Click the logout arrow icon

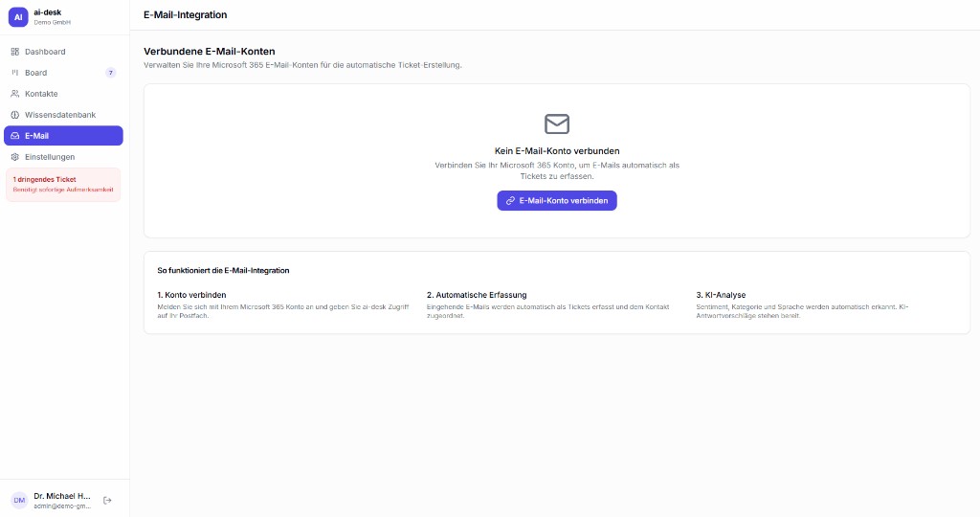tap(107, 500)
